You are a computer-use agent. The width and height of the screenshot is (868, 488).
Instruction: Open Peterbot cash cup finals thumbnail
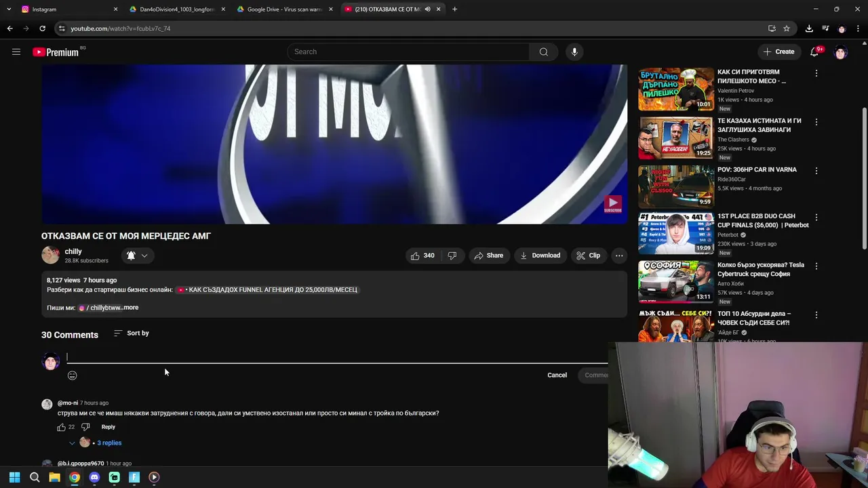(x=675, y=233)
